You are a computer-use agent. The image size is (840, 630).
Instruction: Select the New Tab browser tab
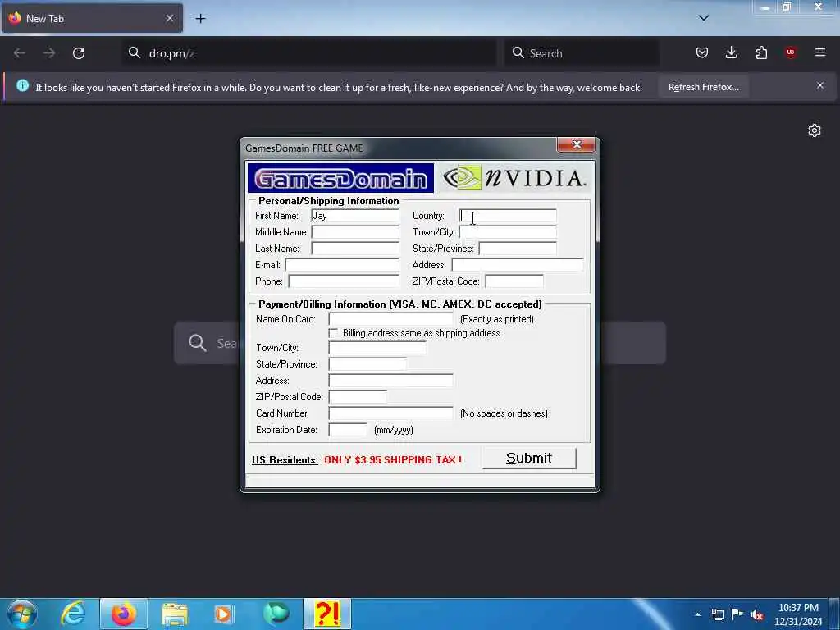92,18
